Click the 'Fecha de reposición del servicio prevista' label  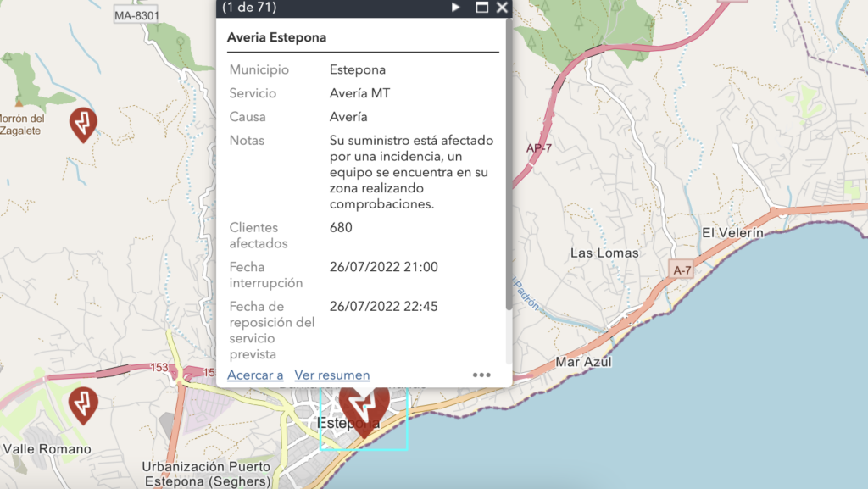pyautogui.click(x=272, y=331)
